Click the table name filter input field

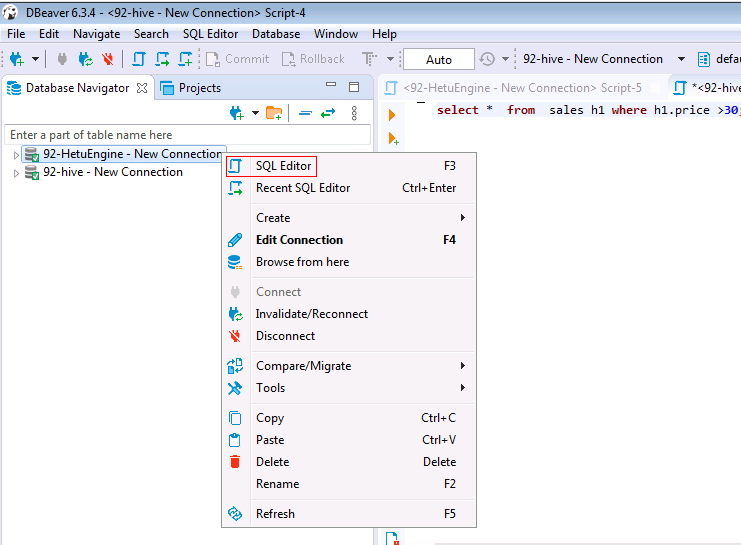click(x=187, y=135)
